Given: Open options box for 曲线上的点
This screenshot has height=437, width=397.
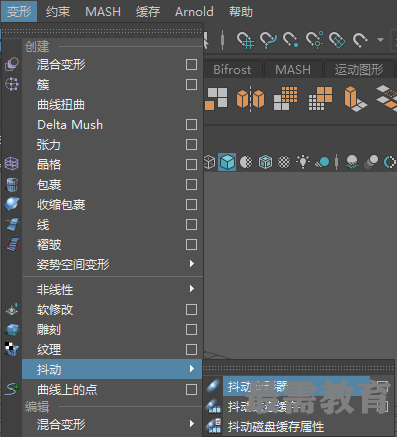Looking at the screenshot, I should click(x=191, y=390).
